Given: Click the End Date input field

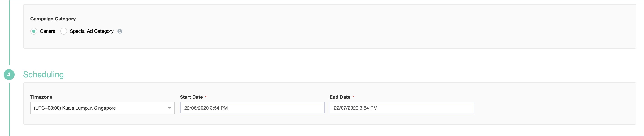Looking at the screenshot, I should point(402,108).
